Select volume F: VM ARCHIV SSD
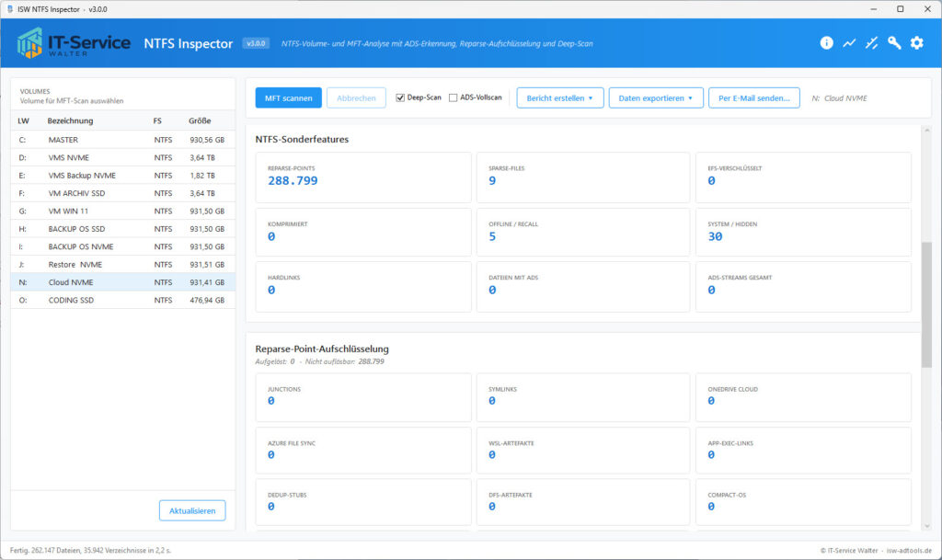 pyautogui.click(x=122, y=193)
